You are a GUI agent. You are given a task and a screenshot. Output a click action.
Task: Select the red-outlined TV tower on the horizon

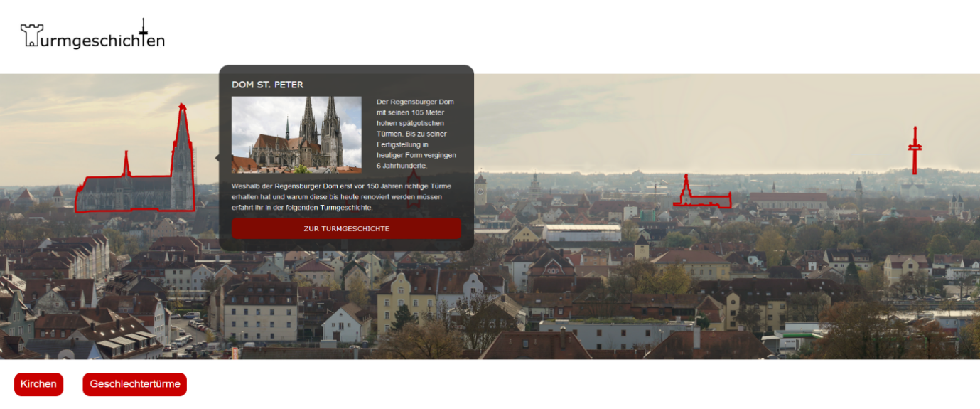pyautogui.click(x=915, y=150)
